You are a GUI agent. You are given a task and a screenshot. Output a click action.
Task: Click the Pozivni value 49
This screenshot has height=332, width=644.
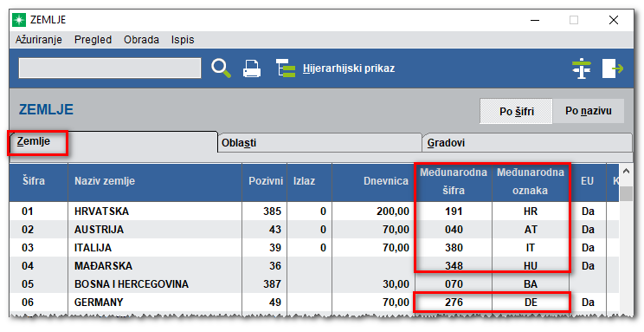[275, 303]
